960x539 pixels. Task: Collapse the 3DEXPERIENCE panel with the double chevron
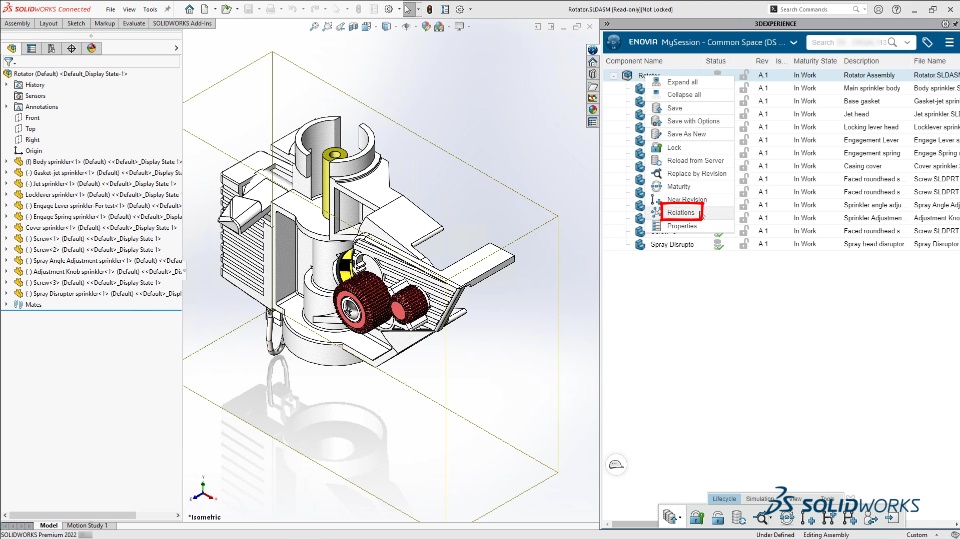click(607, 23)
